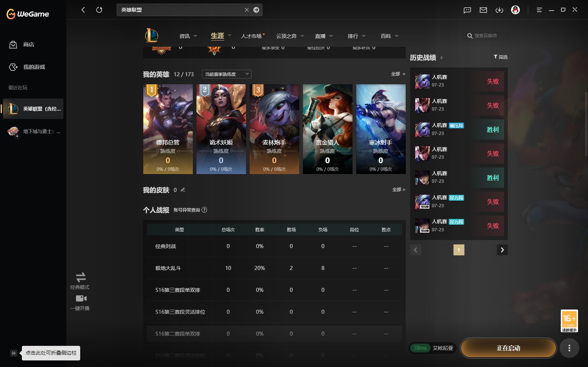This screenshot has width=588, height=367.
Task: Open the 碾压局 victory match
Action: tap(459, 130)
